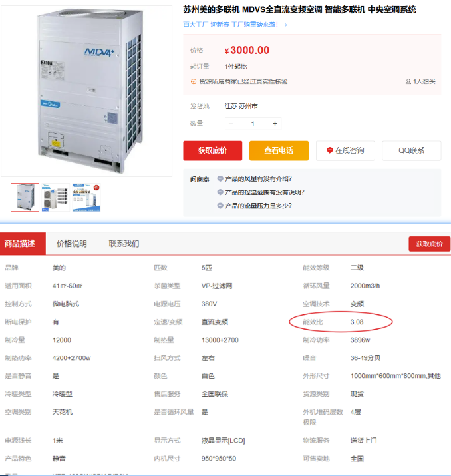The image size is (451, 476).
Task: Click the QQ联系 contact button
Action: click(412, 150)
